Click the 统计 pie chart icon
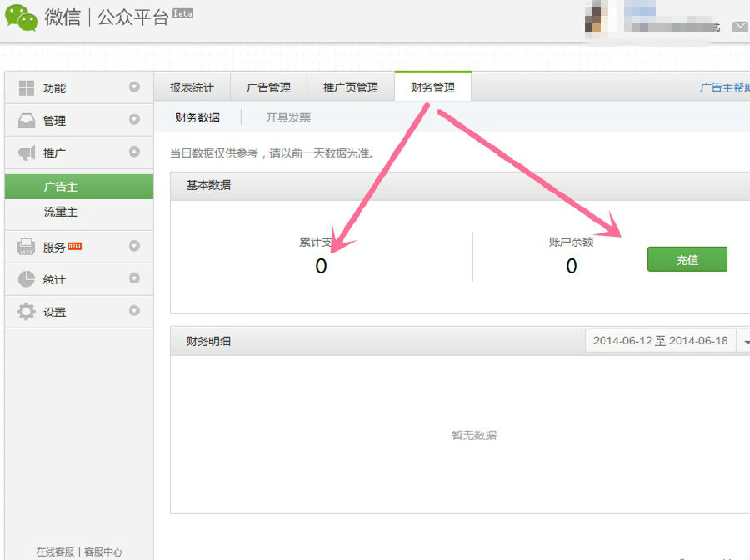The height and width of the screenshot is (560, 750). point(27,279)
